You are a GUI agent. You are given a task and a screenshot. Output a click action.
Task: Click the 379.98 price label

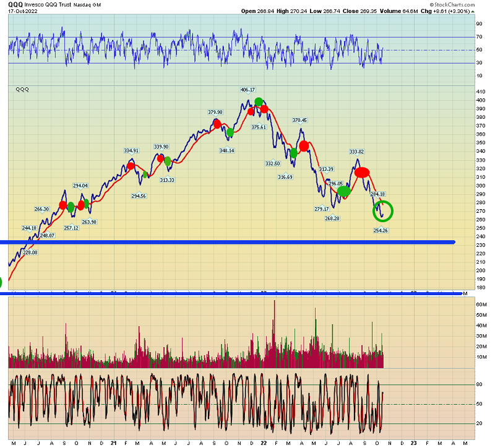215,112
